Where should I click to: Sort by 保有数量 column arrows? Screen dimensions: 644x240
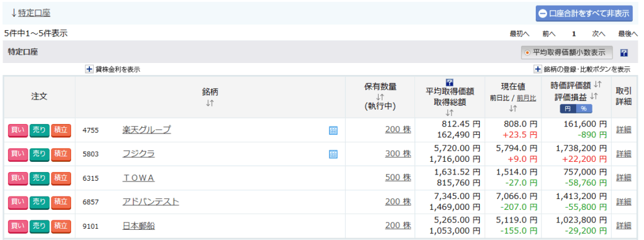click(x=380, y=97)
